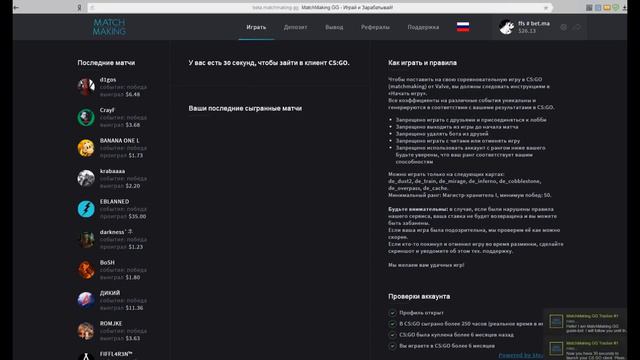Click checkmark for 'Вы играете в CS:GO' check
The image size is (640, 360).
[x=392, y=346]
